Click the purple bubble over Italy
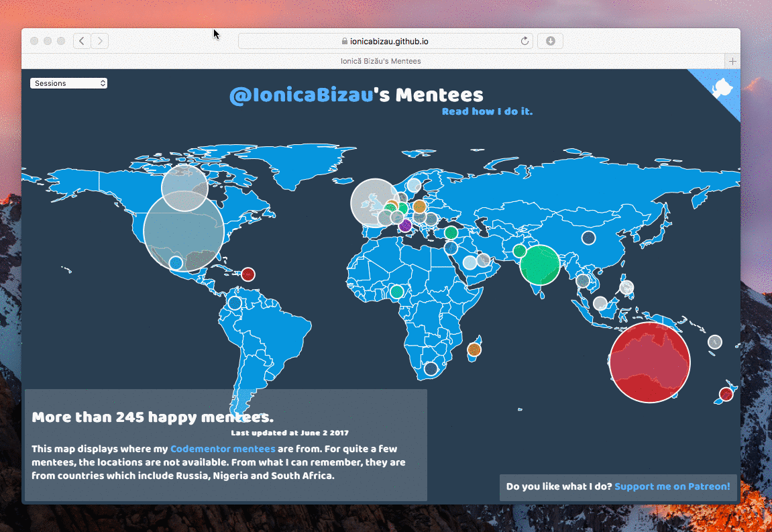 pos(404,225)
